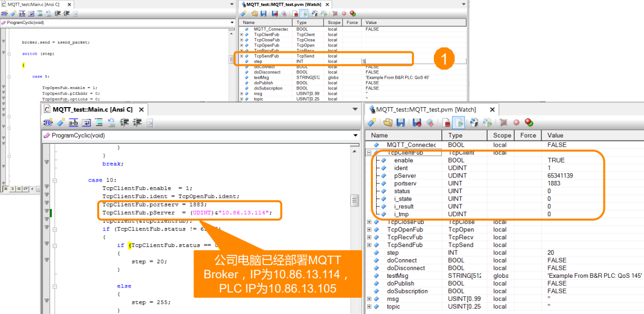This screenshot has height=314, width=644.
Task: Close the front Main.c editor tab
Action: [x=141, y=110]
